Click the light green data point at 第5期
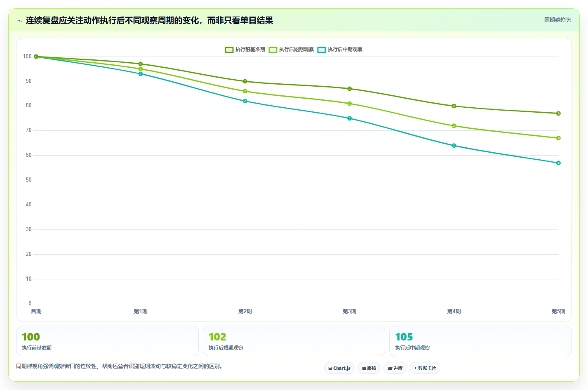Screen dimensions: 588x390 click(558, 138)
